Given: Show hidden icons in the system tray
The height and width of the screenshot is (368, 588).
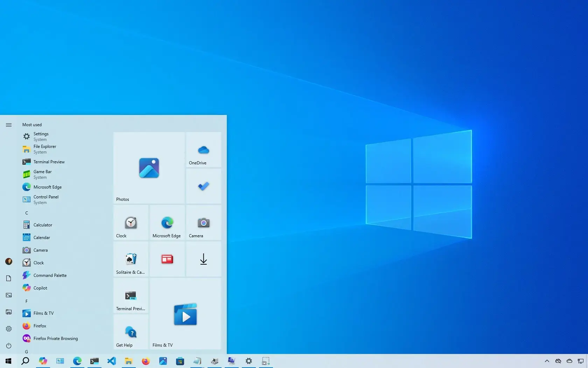Looking at the screenshot, I should click(x=547, y=361).
